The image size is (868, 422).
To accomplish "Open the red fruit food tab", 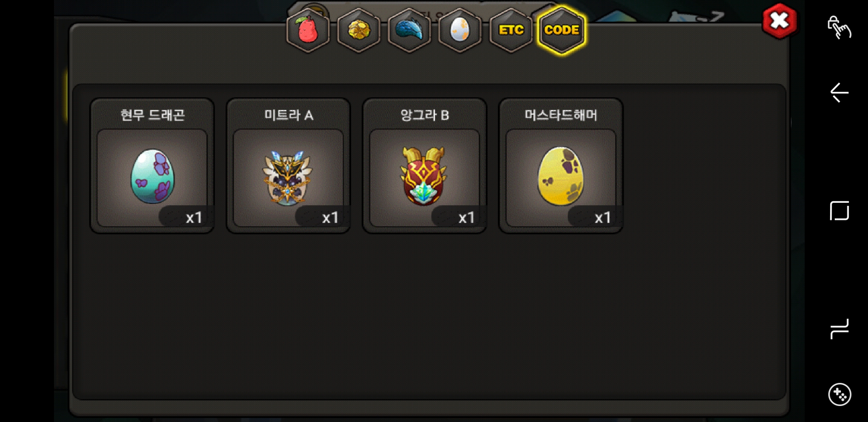I will pyautogui.click(x=308, y=30).
